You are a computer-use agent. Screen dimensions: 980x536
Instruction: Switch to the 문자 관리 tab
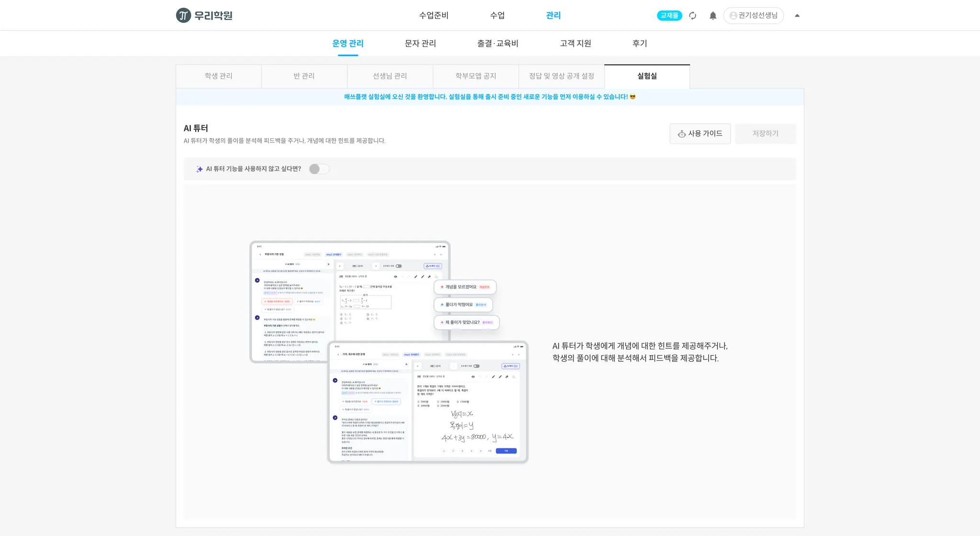click(420, 43)
